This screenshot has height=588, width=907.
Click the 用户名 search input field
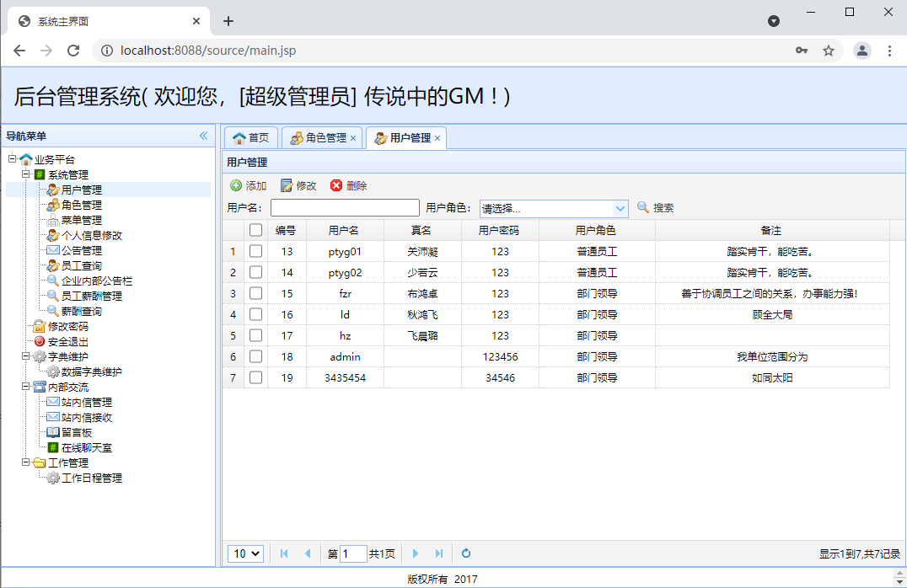coord(345,207)
